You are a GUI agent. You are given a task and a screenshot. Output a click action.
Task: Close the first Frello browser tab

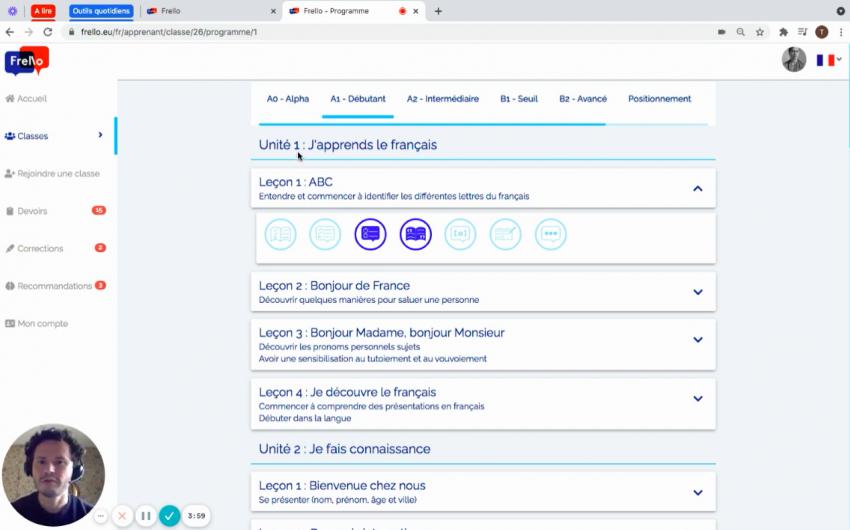[273, 11]
